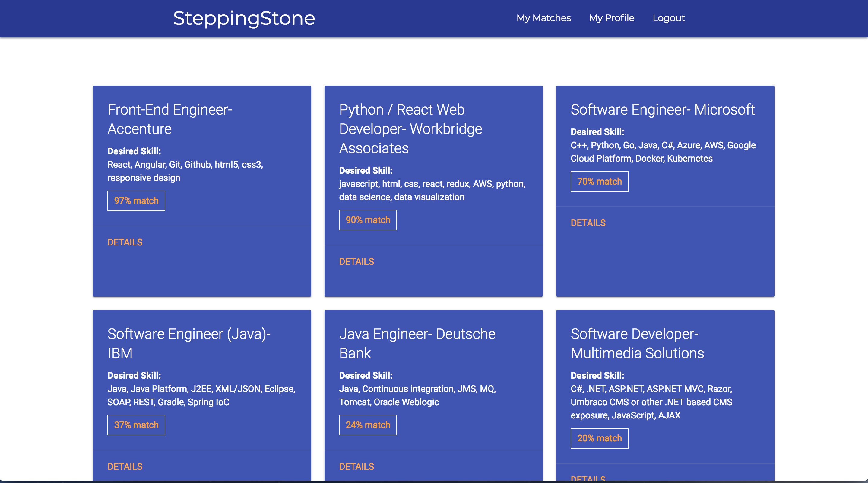Click the 20% match badge
868x483 pixels.
(x=599, y=438)
